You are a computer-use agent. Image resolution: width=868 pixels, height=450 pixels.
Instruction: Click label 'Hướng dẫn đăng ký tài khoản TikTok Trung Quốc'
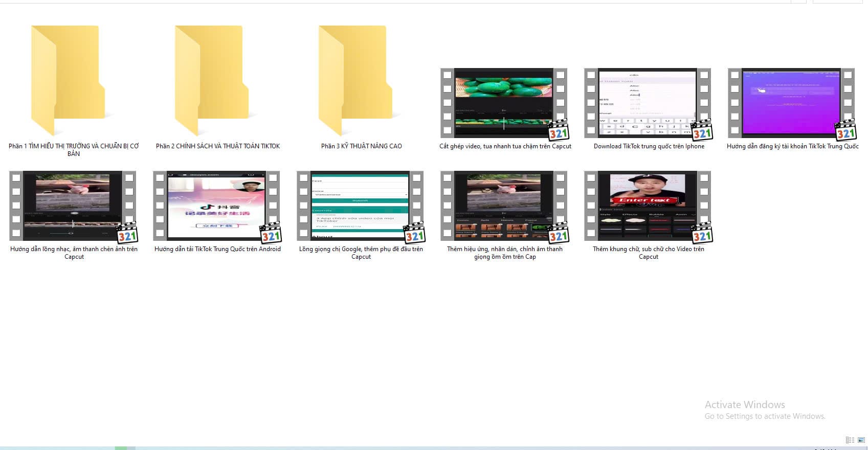[x=792, y=146]
